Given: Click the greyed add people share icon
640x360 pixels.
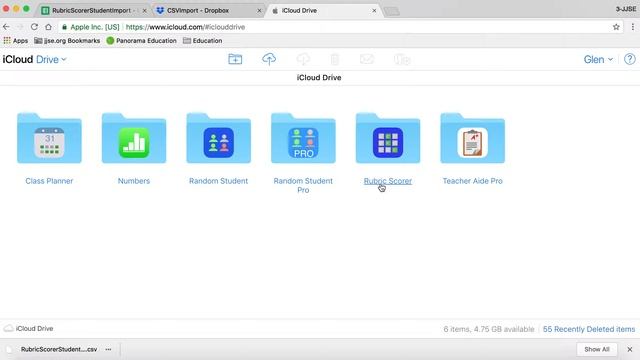Looking at the screenshot, I should (402, 60).
